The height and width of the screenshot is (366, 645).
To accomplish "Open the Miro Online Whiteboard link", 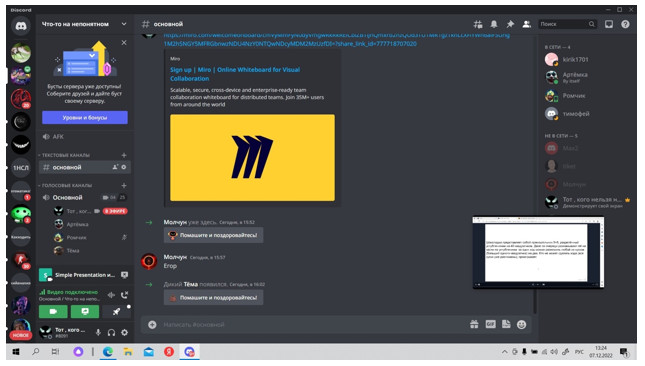I will tap(235, 74).
